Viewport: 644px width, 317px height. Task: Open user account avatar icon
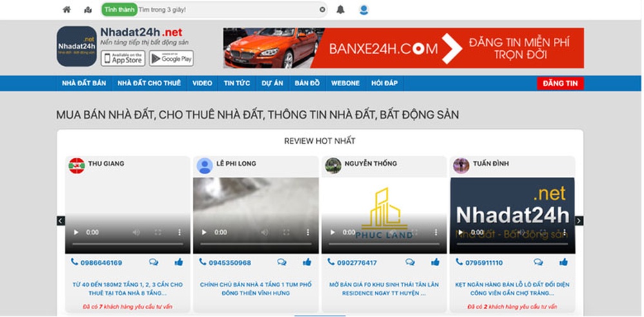click(x=363, y=10)
